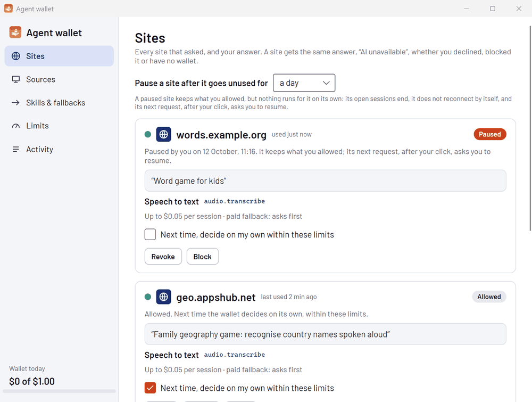
Task: Click "Wallet today" label in the sidebar
Action: click(x=27, y=369)
